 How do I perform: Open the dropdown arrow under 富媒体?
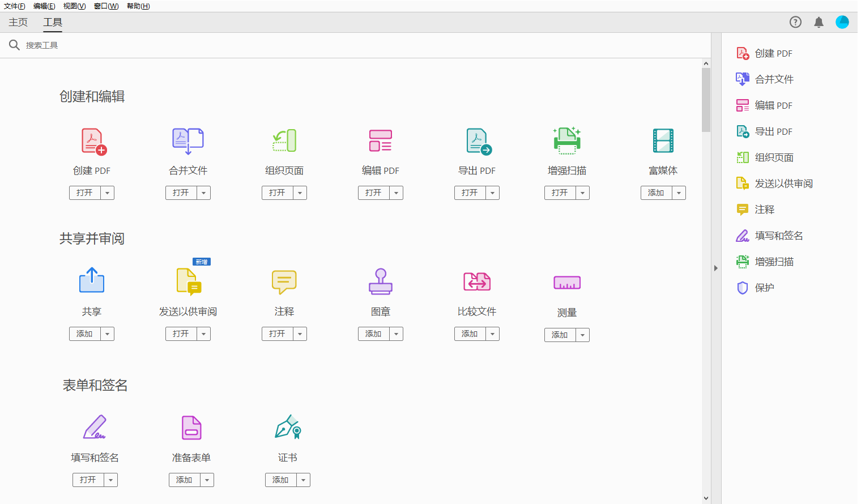click(679, 193)
